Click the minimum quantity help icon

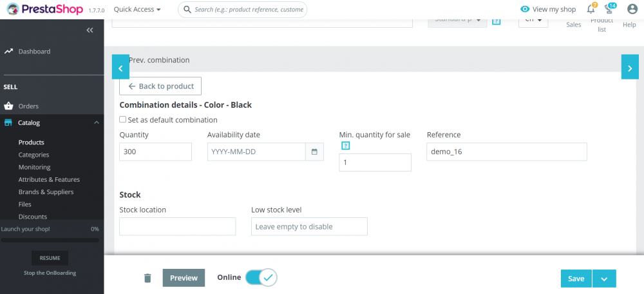coord(345,146)
